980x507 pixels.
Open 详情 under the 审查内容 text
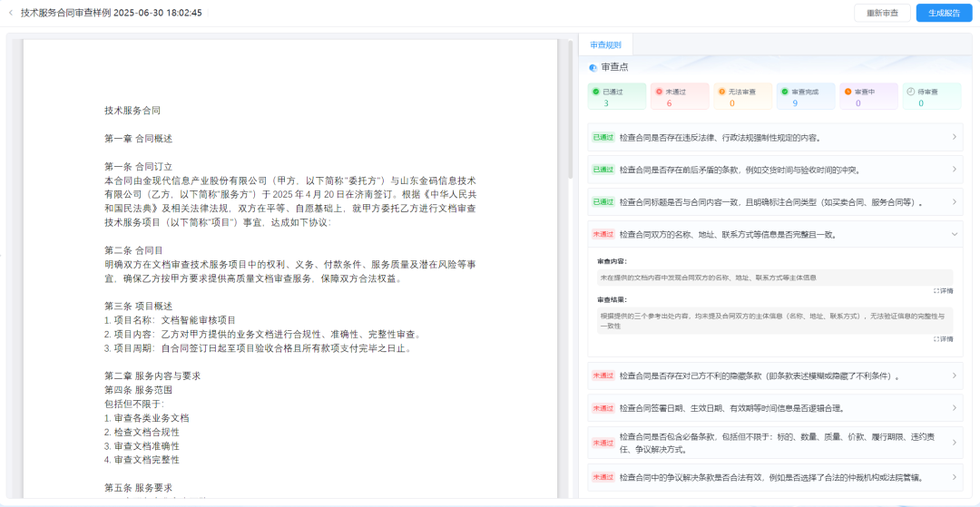click(943, 291)
